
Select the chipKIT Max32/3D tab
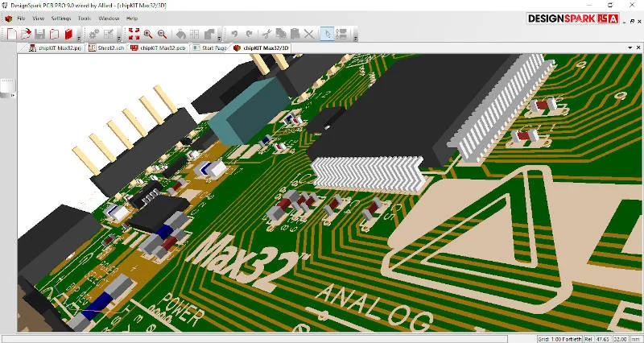(261, 48)
